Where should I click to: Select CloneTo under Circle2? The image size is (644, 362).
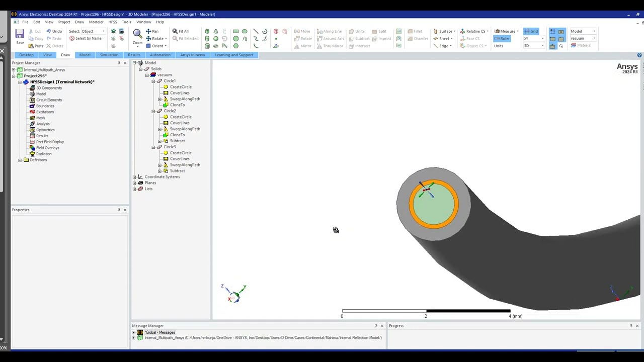(177, 135)
